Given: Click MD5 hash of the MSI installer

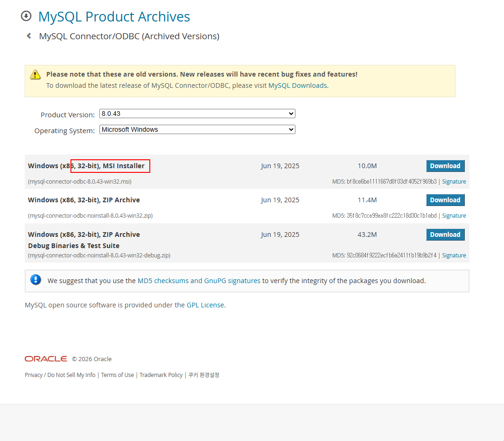Looking at the screenshot, I should pyautogui.click(x=392, y=181).
